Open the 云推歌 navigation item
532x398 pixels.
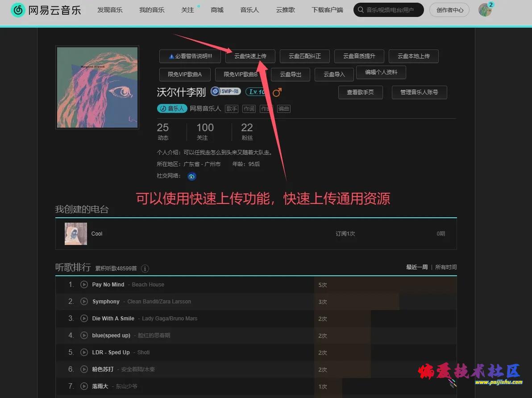285,10
